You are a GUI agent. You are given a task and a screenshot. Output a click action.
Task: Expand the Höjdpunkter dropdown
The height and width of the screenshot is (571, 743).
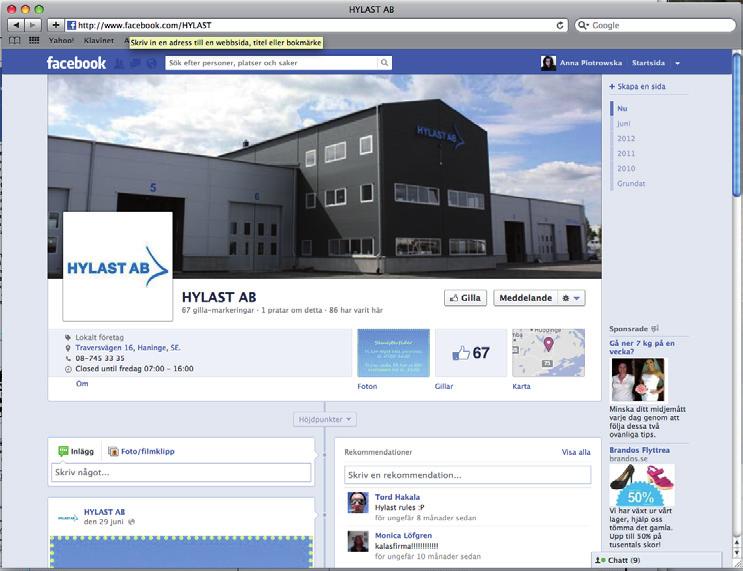325,419
